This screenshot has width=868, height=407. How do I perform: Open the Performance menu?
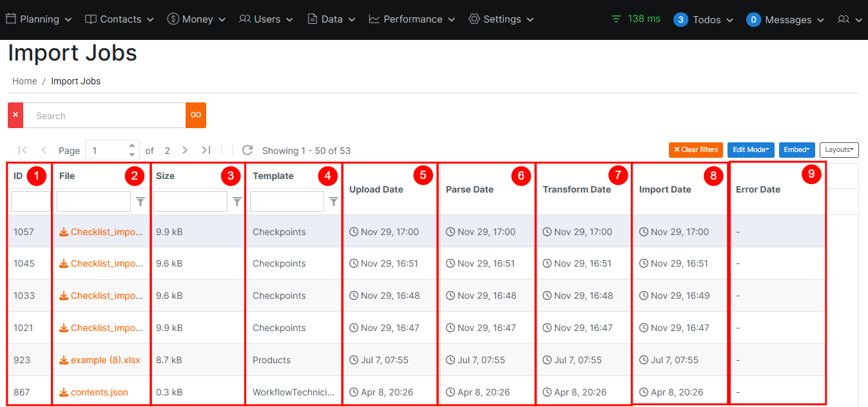pos(412,19)
